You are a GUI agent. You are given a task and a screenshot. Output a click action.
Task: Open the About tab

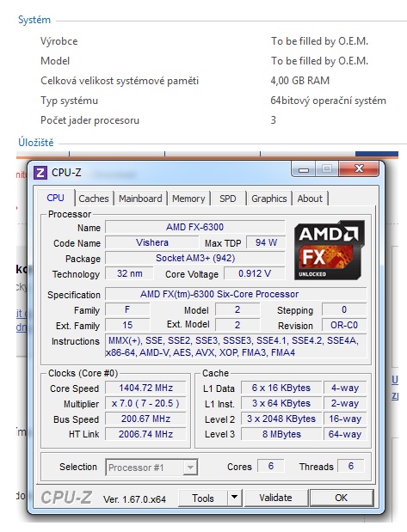tap(310, 199)
